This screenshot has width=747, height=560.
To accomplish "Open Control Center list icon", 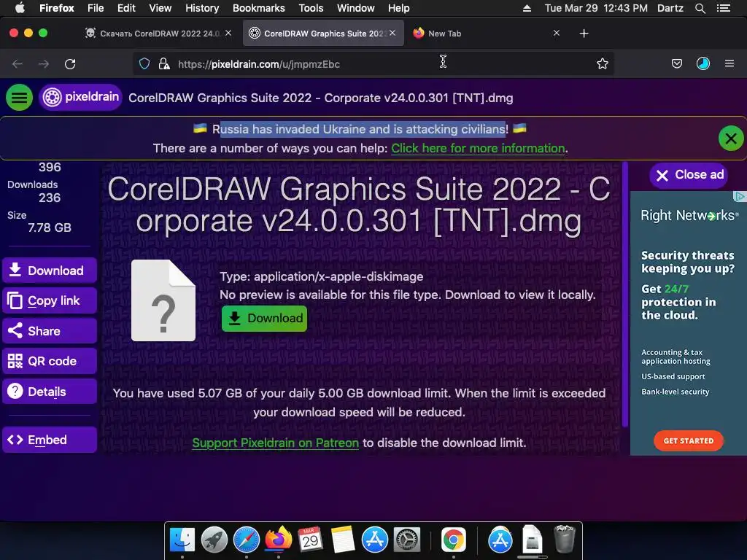I will (724, 8).
